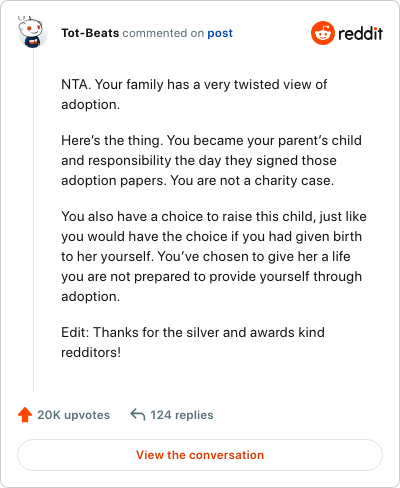
Task: Click the reddit wordmark text
Action: [360, 34]
